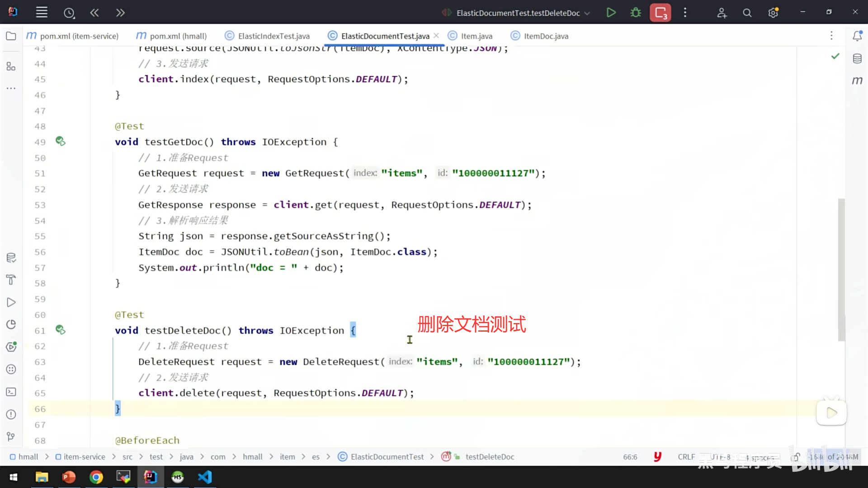Image resolution: width=868 pixels, height=488 pixels.
Task: Open IDE notifications bell
Action: [857, 36]
